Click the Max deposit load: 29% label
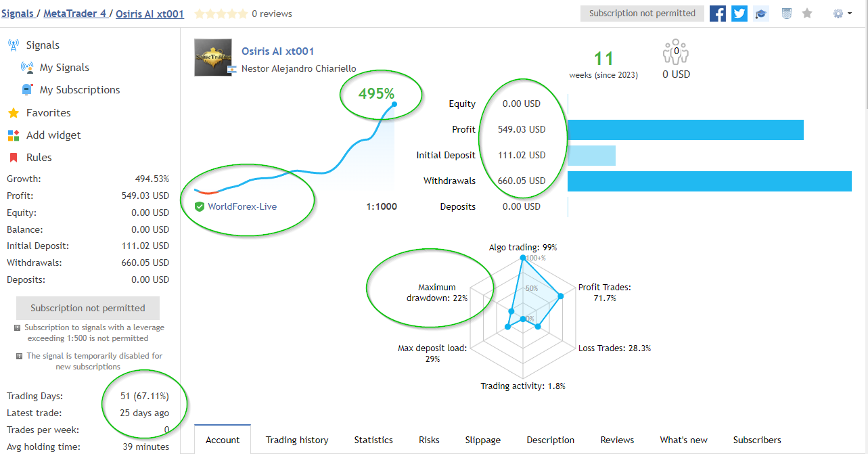 pos(432,354)
